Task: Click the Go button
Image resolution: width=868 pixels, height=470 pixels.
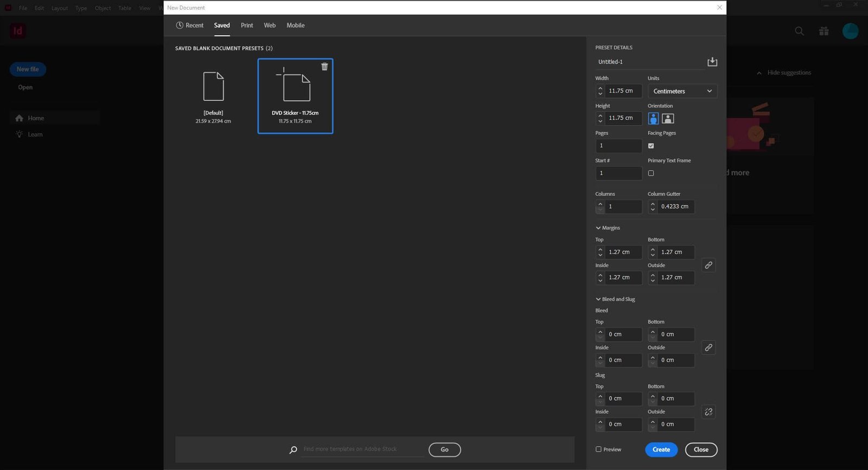Action: pyautogui.click(x=444, y=449)
